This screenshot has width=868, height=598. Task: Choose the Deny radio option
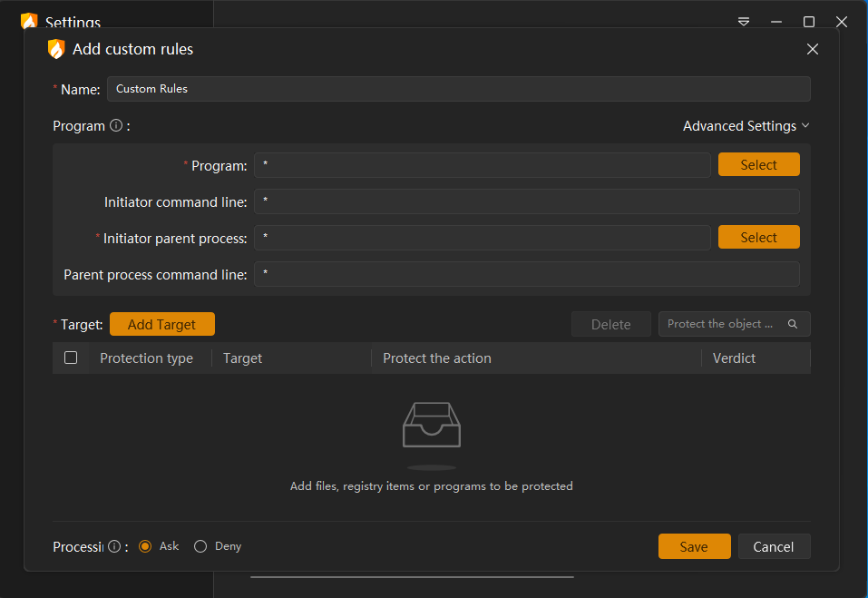click(200, 546)
